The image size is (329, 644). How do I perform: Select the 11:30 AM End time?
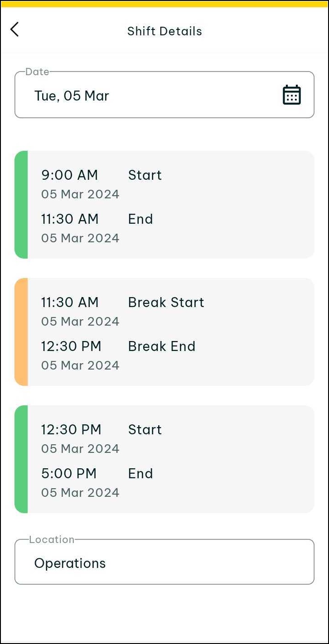click(x=70, y=219)
